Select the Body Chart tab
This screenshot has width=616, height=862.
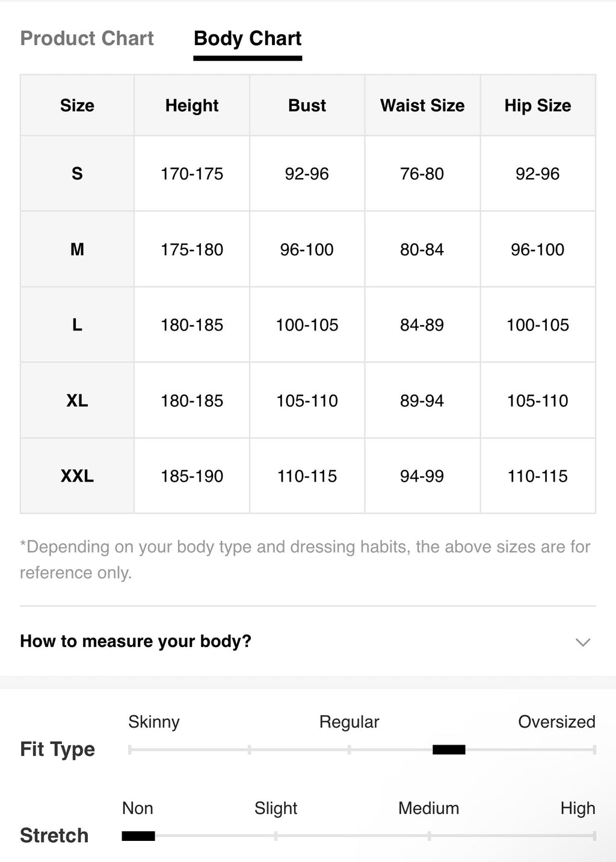247,39
